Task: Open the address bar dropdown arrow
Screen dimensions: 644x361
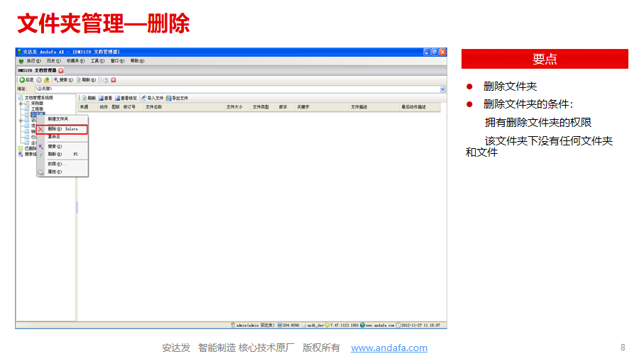Action: (443, 89)
